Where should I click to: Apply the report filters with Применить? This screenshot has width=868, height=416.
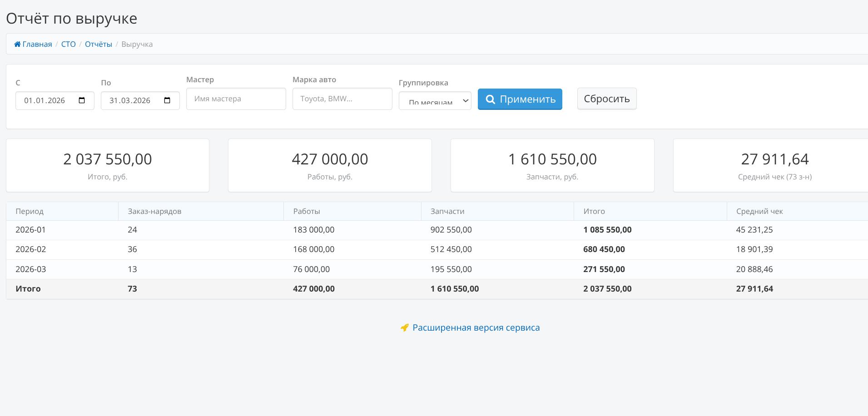tap(520, 99)
